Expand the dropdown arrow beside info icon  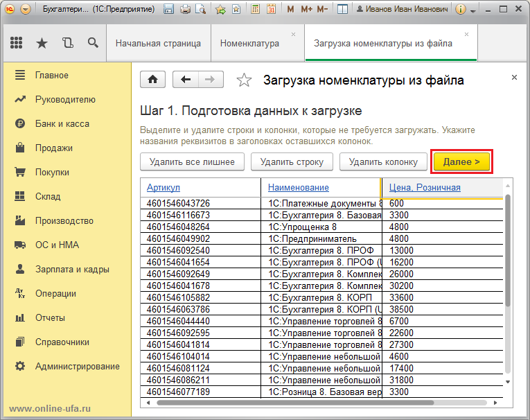[473, 10]
